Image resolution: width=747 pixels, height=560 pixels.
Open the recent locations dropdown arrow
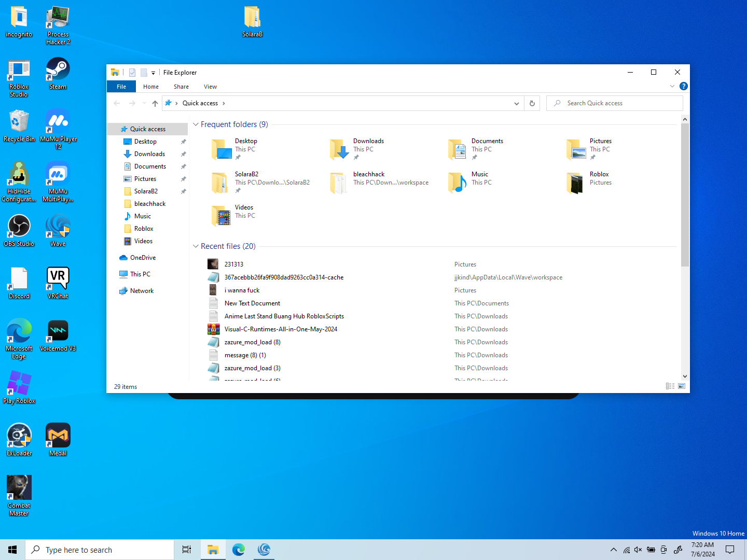144,103
